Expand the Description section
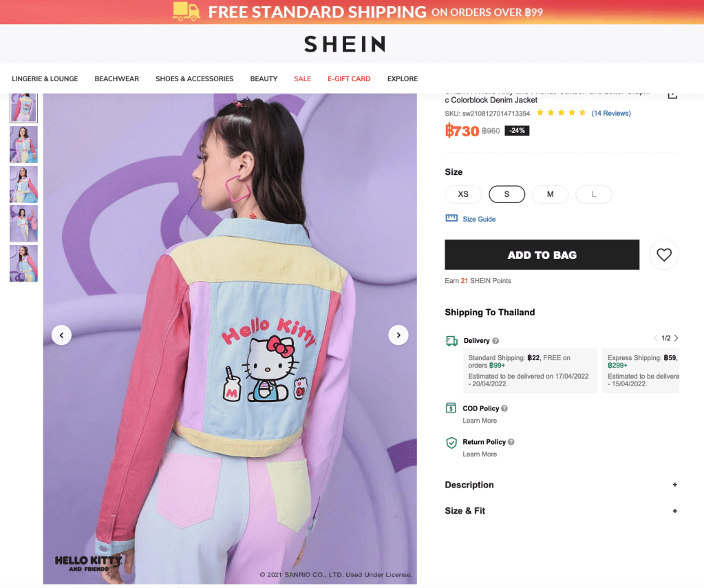 click(x=561, y=485)
